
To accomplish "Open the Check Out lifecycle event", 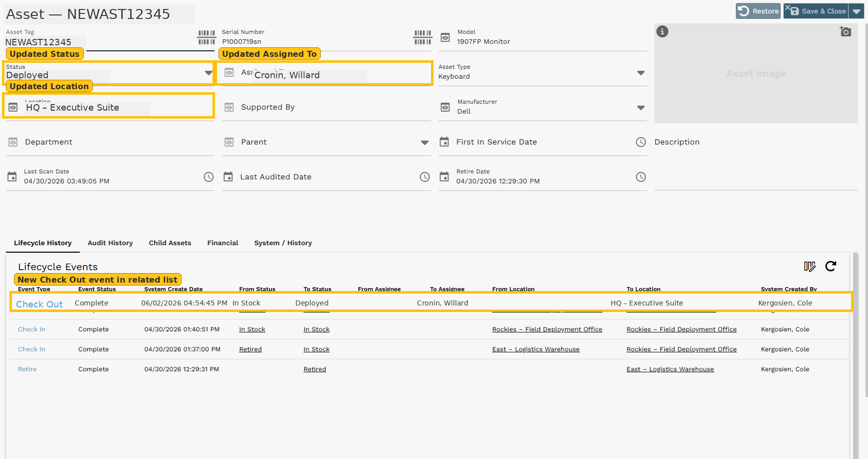I will [x=39, y=304].
